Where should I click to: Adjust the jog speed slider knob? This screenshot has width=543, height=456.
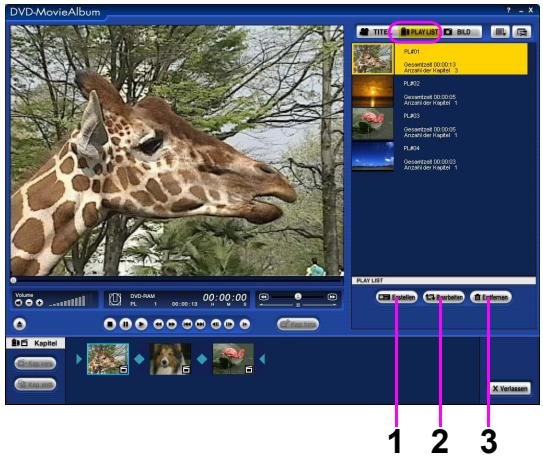click(x=298, y=297)
